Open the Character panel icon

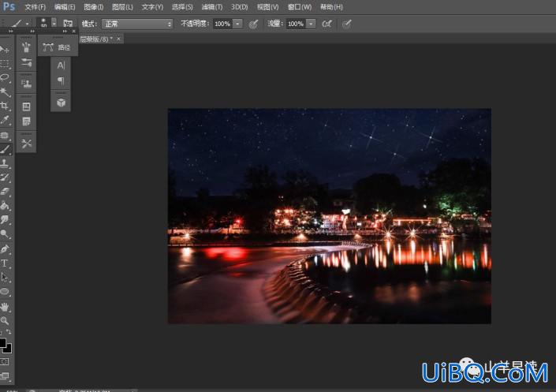pos(61,65)
